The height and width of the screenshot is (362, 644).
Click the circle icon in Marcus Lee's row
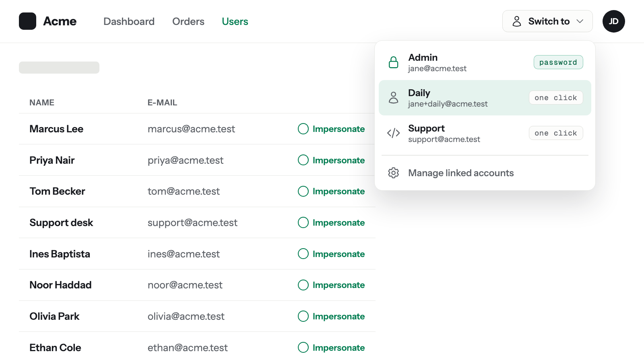[x=303, y=129]
